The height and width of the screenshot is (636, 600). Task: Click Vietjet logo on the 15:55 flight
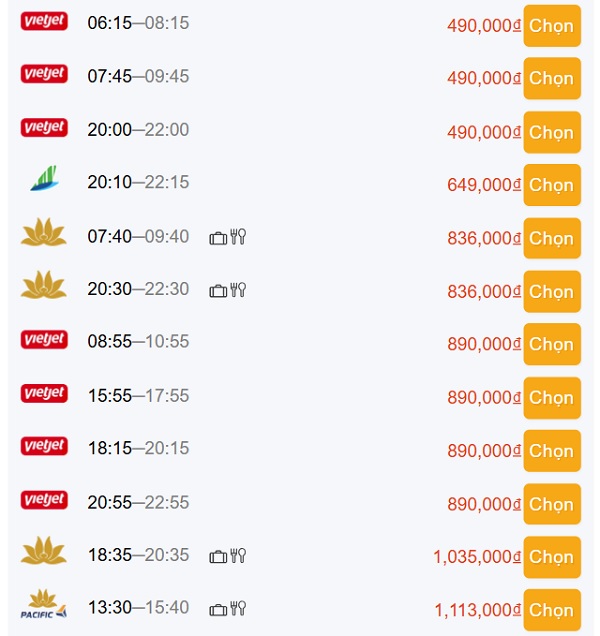[44, 394]
